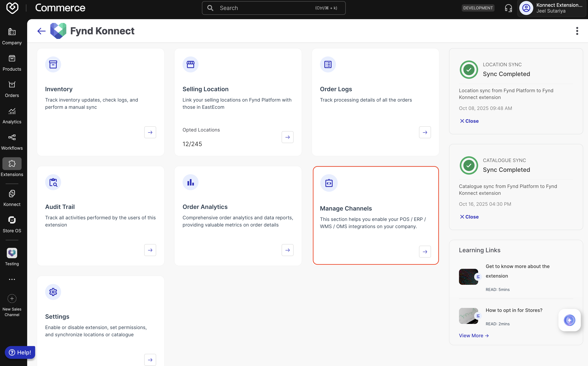This screenshot has height=366, width=588.
Task: Select Store OS in the sidebar
Action: tap(12, 224)
